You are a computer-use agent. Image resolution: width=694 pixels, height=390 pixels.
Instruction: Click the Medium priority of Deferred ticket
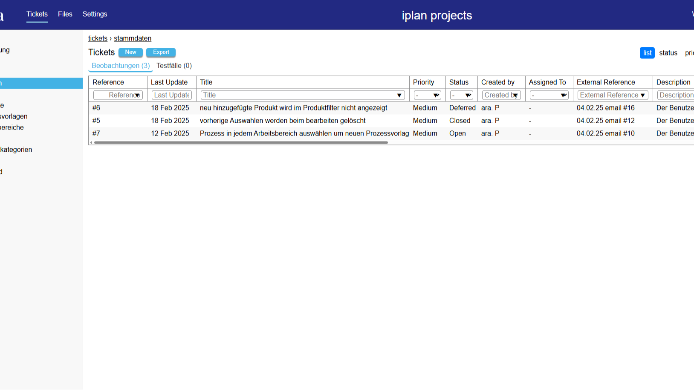(425, 108)
